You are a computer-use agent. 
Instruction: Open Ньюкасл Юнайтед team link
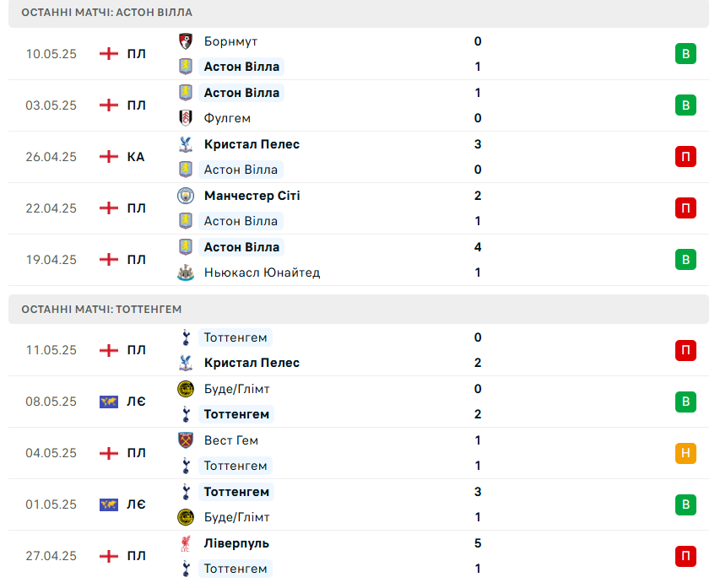(x=263, y=272)
